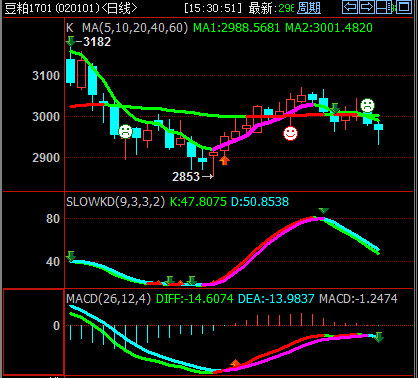This screenshot has height=378, width=418.
Task: Click the orange up arrow on MACD crossover
Action: (235, 363)
